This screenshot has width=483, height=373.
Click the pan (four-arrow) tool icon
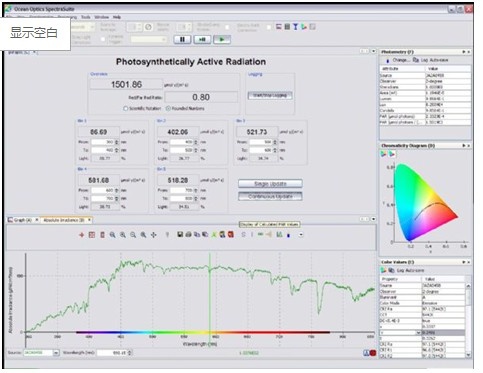[153, 235]
